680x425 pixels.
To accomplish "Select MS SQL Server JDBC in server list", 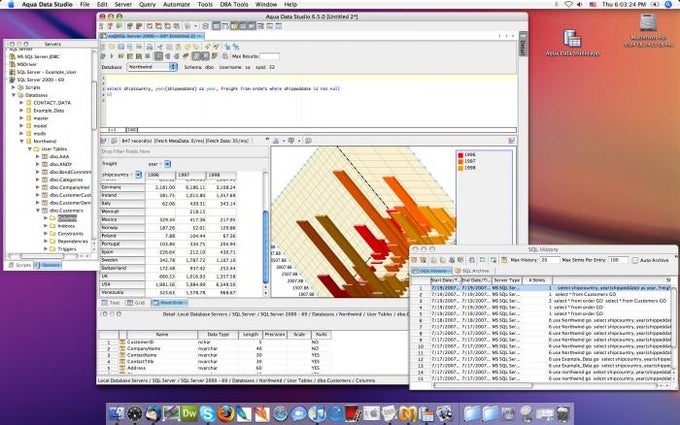I will [38, 56].
